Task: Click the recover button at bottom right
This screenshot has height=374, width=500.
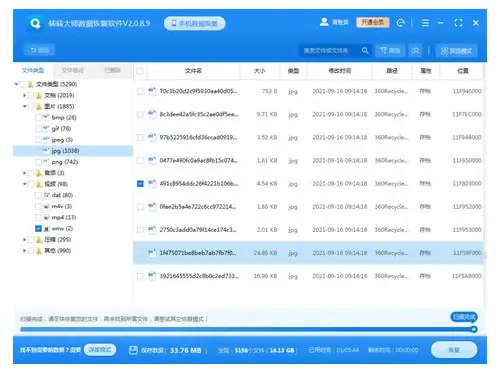Action: [x=454, y=350]
